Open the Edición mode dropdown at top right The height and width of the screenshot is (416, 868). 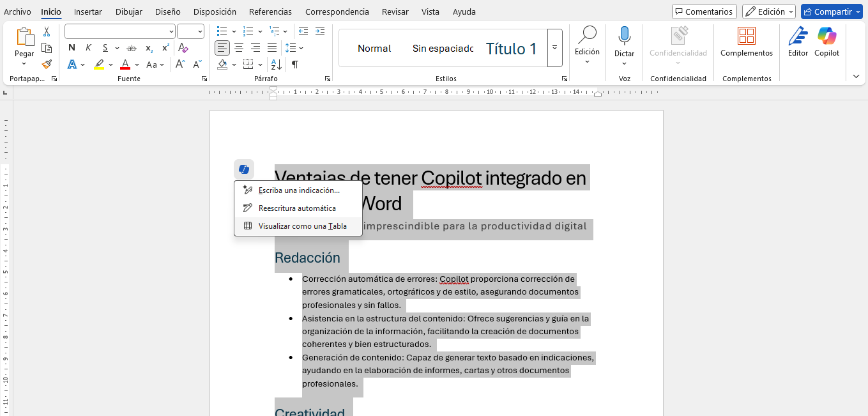click(x=769, y=12)
